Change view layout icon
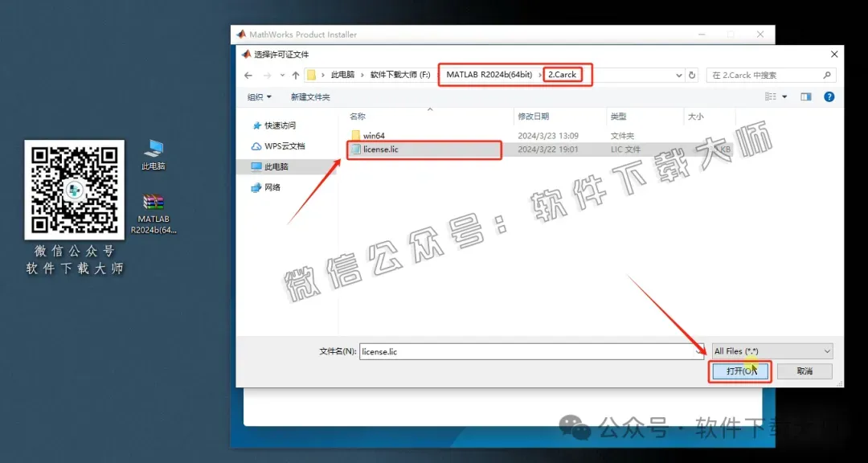This screenshot has height=463, width=868. (770, 97)
